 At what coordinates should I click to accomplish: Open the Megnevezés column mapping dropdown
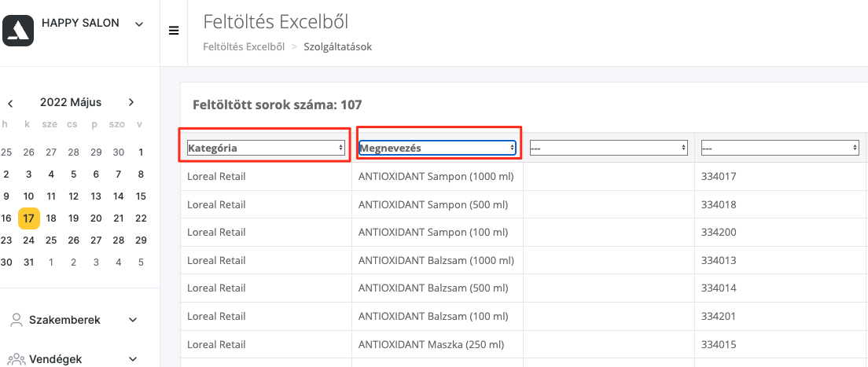[x=437, y=148]
